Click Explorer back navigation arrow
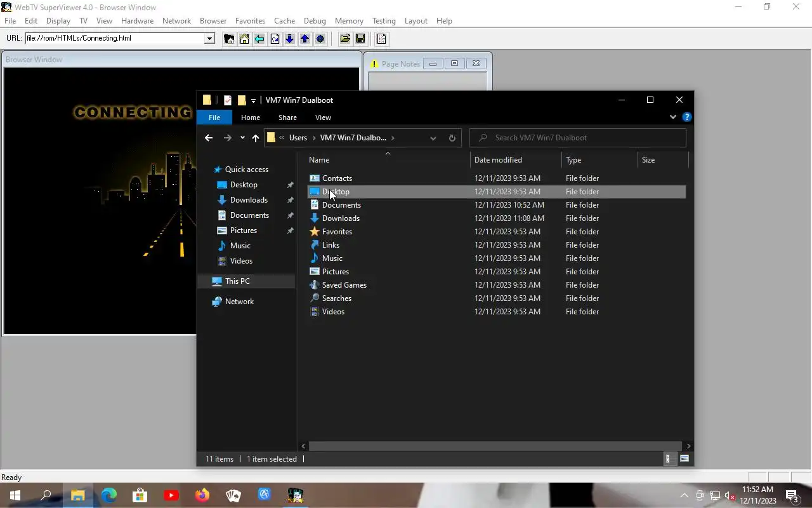812x508 pixels. 209,138
